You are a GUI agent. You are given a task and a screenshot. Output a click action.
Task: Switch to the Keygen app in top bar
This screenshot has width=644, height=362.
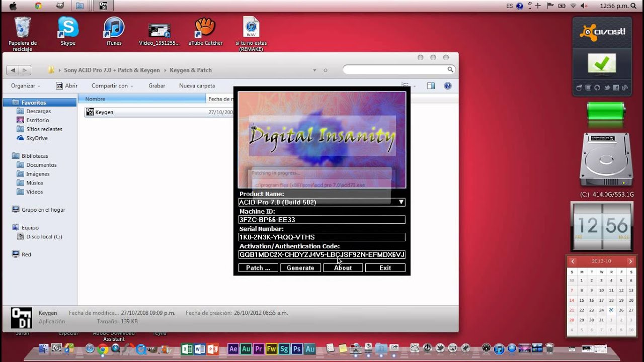point(103,6)
